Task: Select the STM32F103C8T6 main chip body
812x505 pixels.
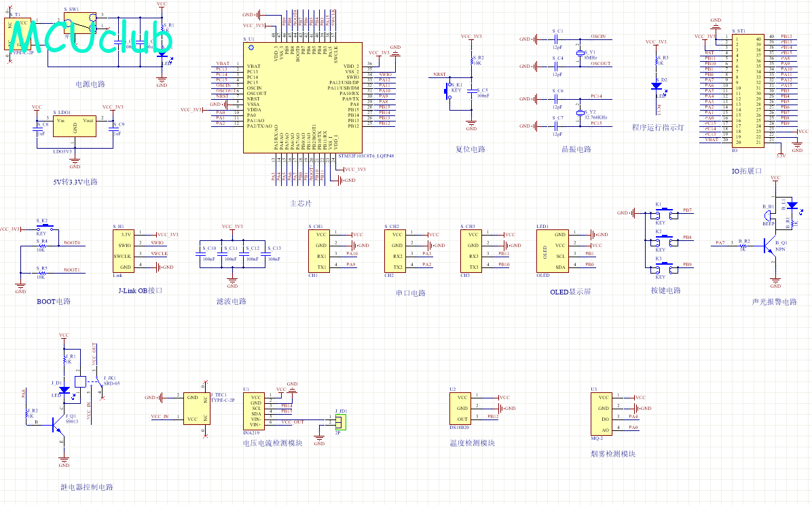Action: (x=302, y=98)
